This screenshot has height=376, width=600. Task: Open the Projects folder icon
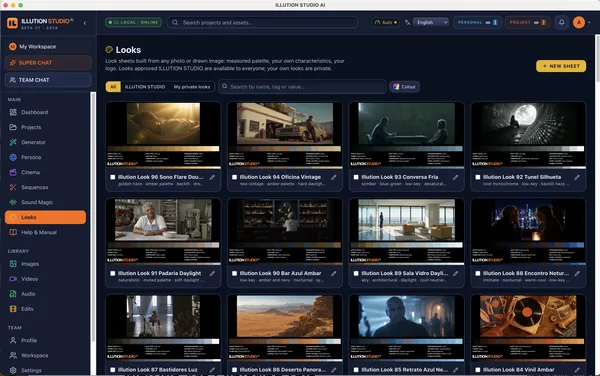[13, 127]
